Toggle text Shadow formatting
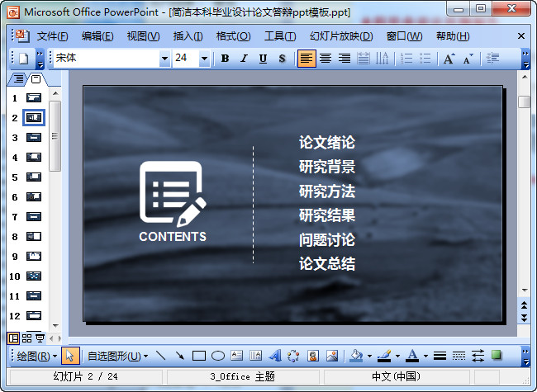 click(x=282, y=59)
